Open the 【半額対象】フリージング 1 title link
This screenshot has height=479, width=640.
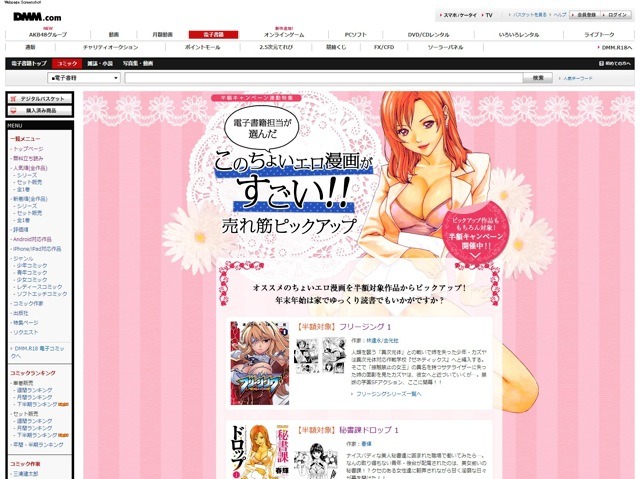tap(344, 327)
